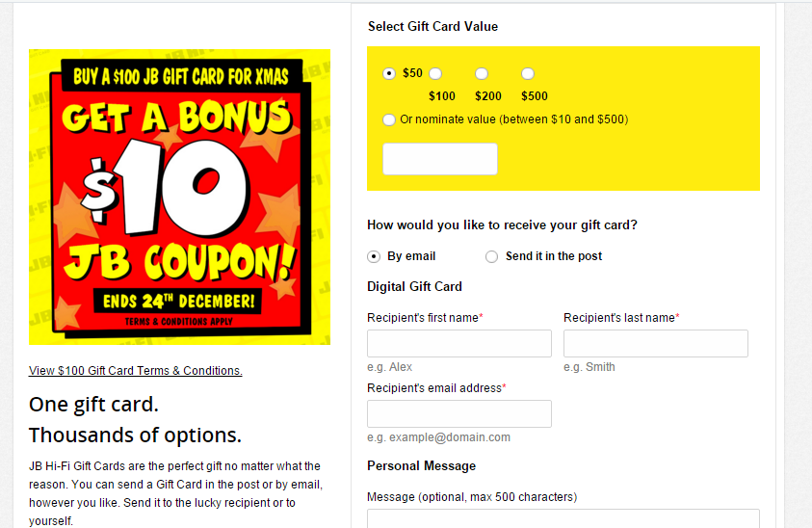Click 'How would you like to receive' heading
Viewport: 812px width, 528px height.
tap(502, 225)
